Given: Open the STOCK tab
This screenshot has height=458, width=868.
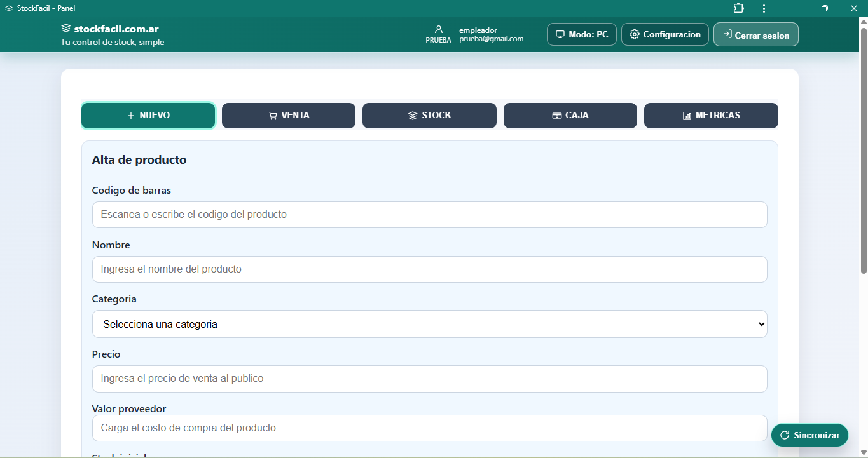Looking at the screenshot, I should (429, 116).
